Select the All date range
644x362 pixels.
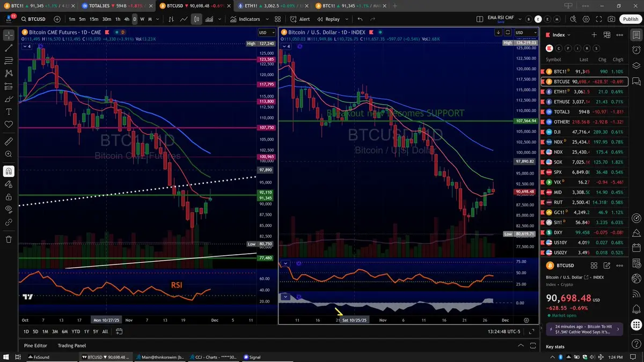click(x=105, y=331)
